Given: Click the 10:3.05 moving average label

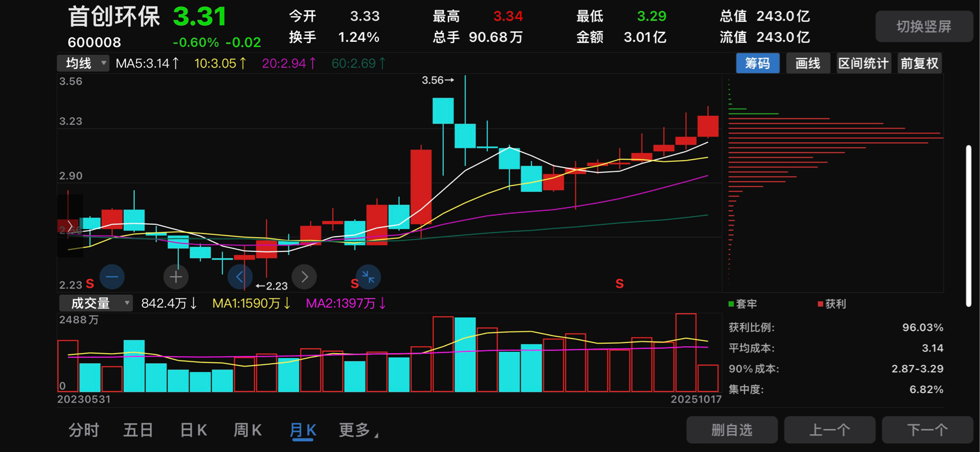Looking at the screenshot, I should tap(220, 63).
